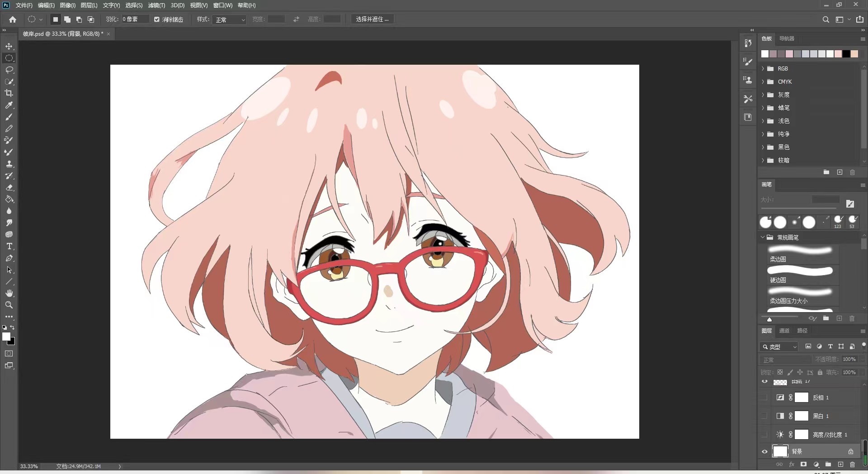Pick the black swatch in swatches panel
This screenshot has width=868, height=474.
[x=846, y=54]
